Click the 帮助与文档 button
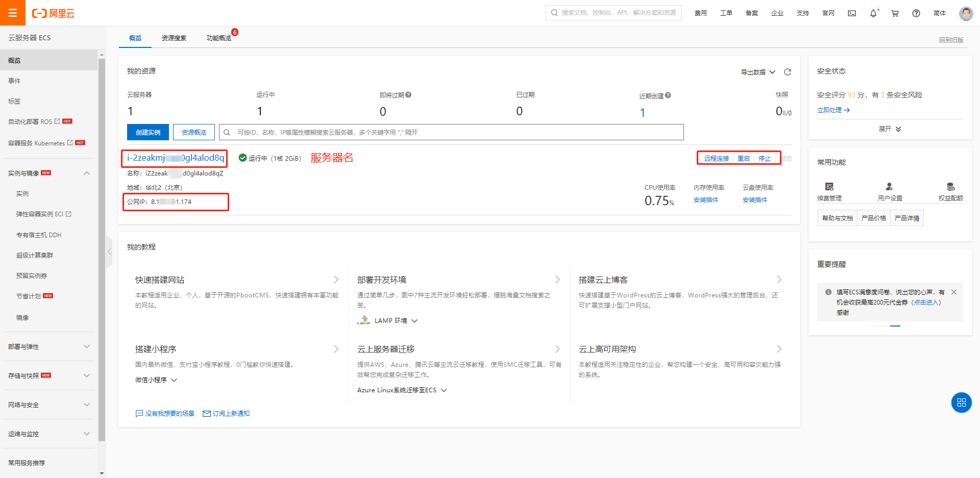The image size is (980, 478). [838, 218]
